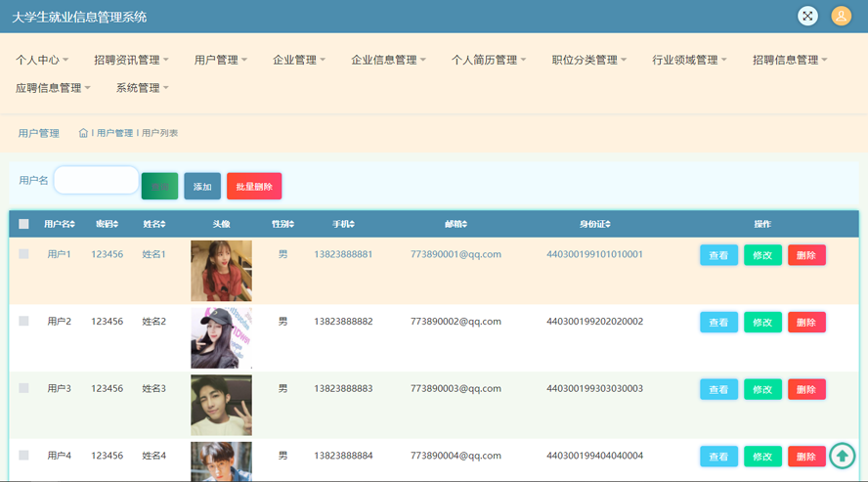Image resolution: width=868 pixels, height=482 pixels.
Task: Click 删除 for 用户2
Action: (806, 322)
